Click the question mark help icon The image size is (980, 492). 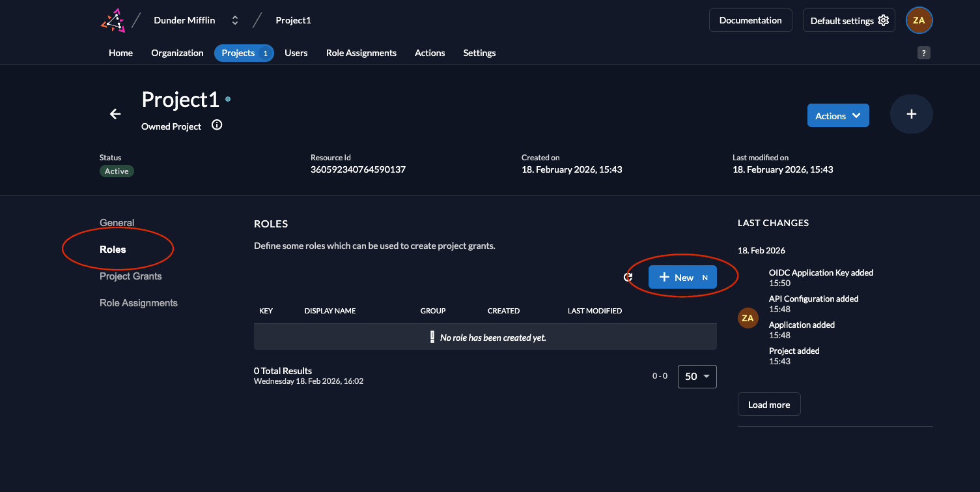(923, 53)
